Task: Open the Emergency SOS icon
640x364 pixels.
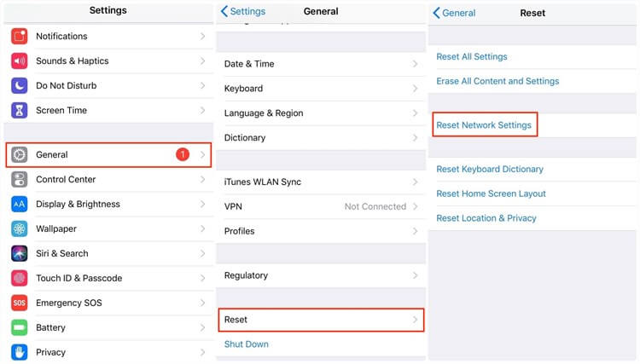Action: click(20, 303)
